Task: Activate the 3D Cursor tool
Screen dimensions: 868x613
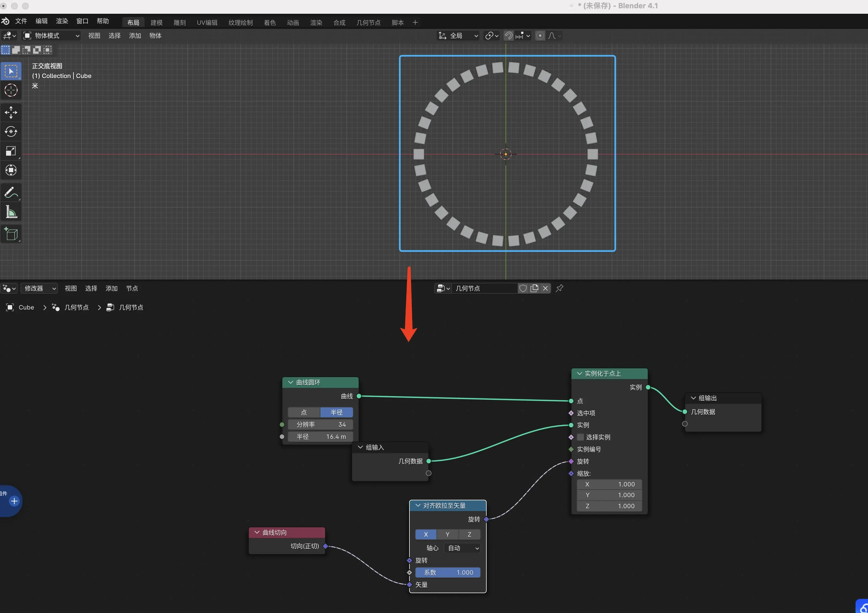Action: (10, 90)
